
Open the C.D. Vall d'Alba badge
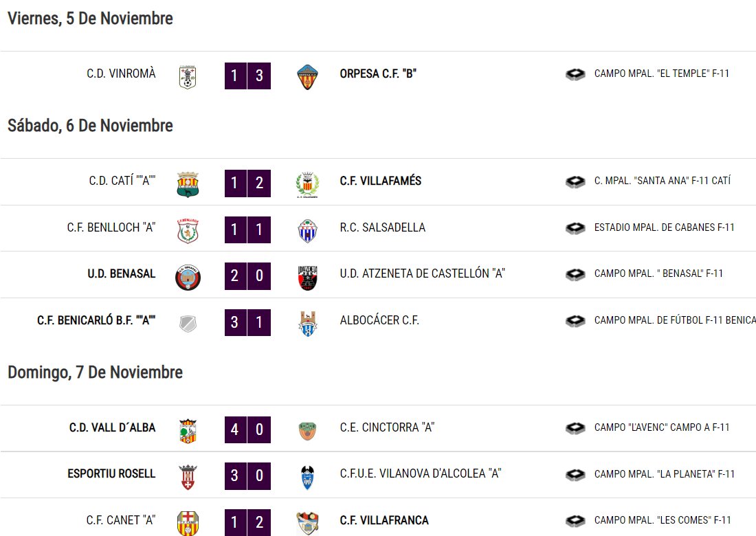[188, 431]
